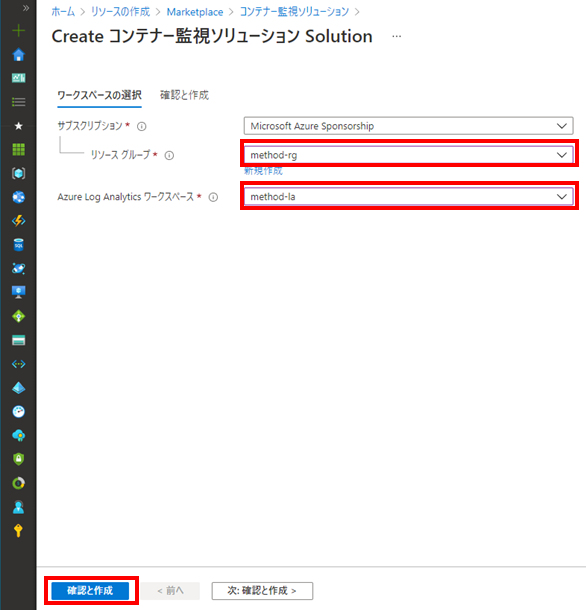The height and width of the screenshot is (610, 586).
Task: Open Advisor cloud icon
Action: (19, 435)
